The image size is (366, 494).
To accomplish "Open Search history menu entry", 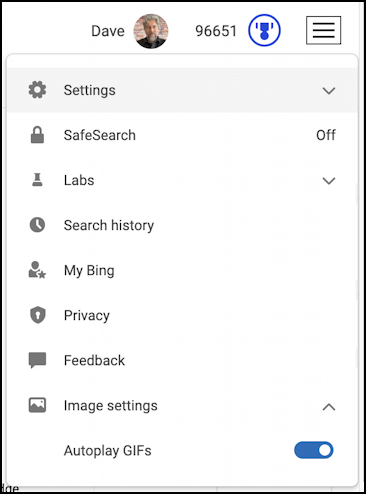I will (x=182, y=225).
